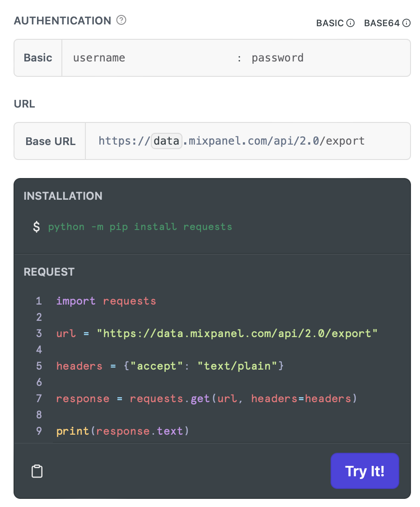420x507 pixels.
Task: Focus the password input field
Action: coord(325,58)
